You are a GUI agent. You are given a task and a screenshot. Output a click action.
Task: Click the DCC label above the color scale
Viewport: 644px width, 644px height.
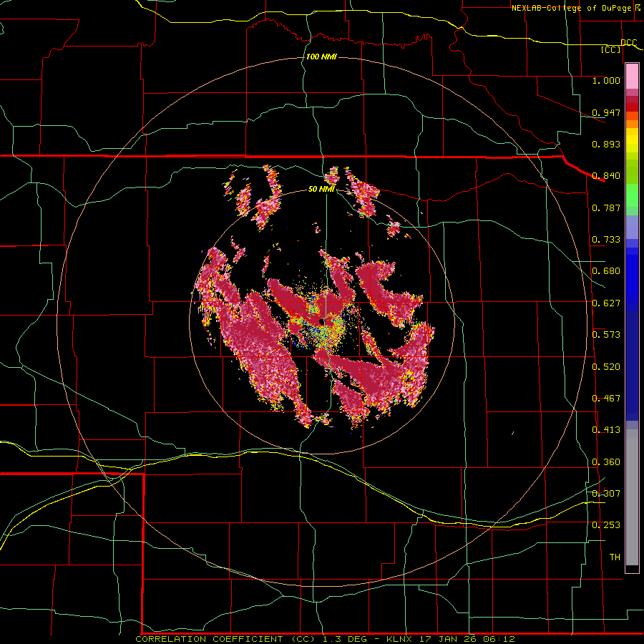[x=629, y=42]
